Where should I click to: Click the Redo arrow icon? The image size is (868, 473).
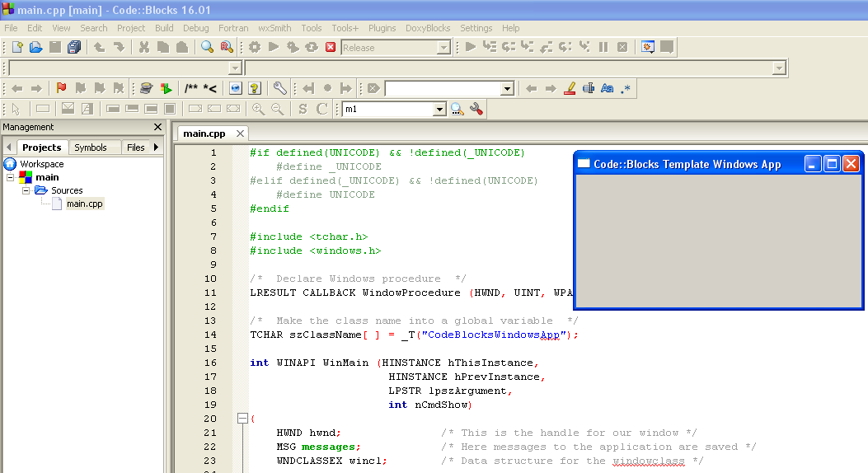[x=119, y=47]
